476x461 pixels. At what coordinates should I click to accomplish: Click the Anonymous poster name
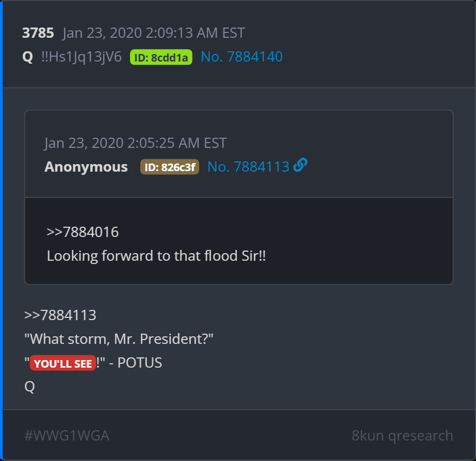click(x=86, y=167)
